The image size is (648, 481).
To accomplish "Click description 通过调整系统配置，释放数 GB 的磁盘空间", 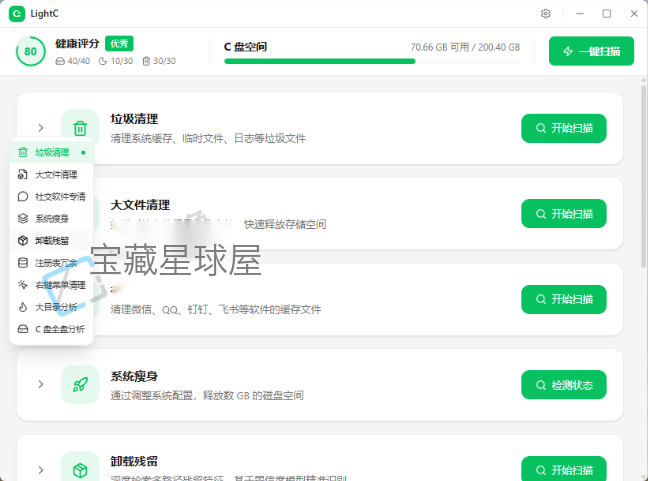I will point(207,395).
